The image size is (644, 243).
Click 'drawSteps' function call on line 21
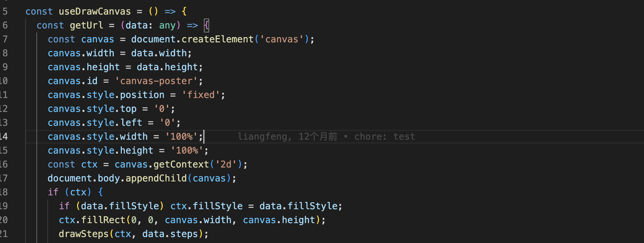point(84,234)
